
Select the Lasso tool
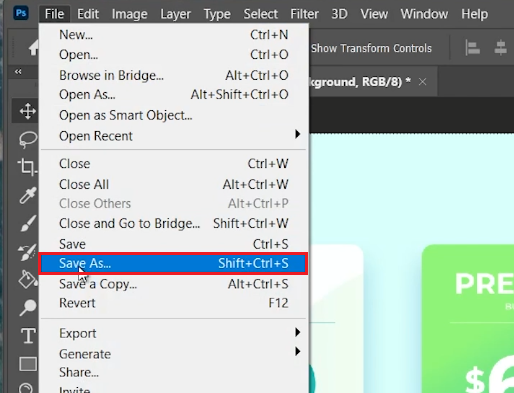coord(27,139)
